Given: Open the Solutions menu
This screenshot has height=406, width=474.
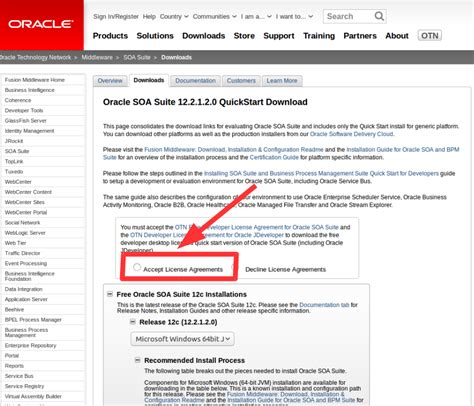Looking at the screenshot, I should tap(155, 36).
